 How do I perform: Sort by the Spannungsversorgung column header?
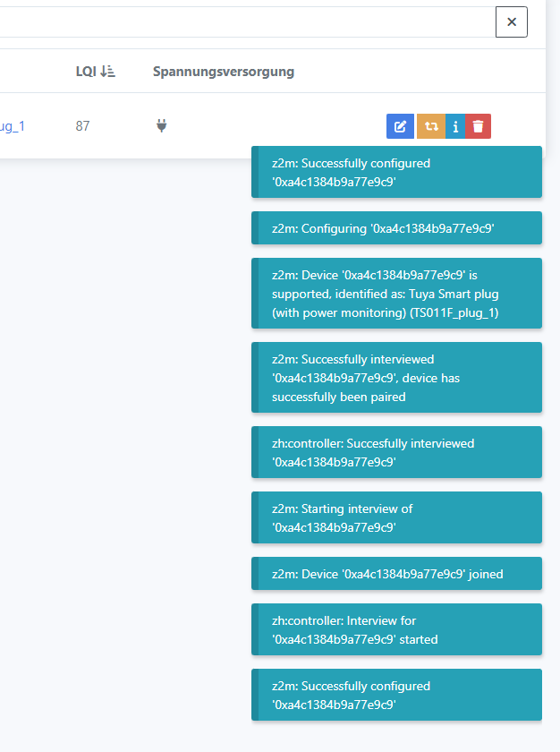pos(224,72)
